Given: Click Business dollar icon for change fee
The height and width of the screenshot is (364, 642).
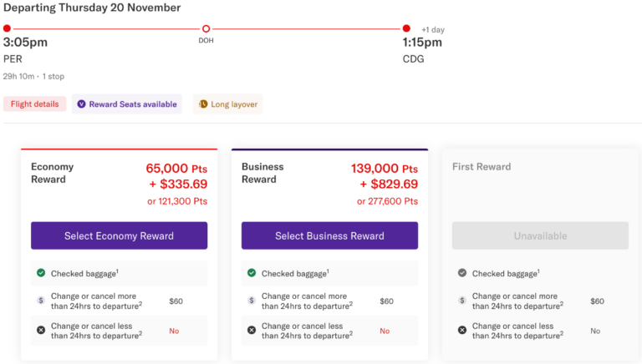Looking at the screenshot, I should click(252, 301).
